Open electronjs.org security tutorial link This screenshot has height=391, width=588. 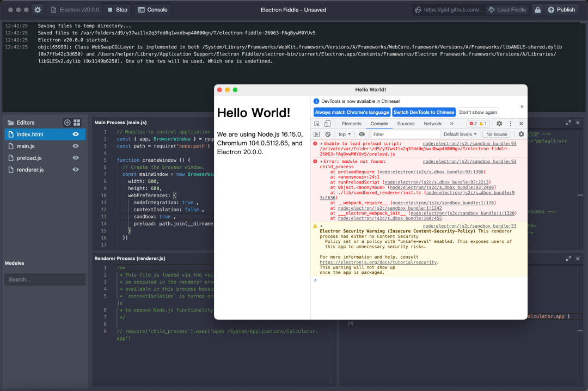pos(378,262)
